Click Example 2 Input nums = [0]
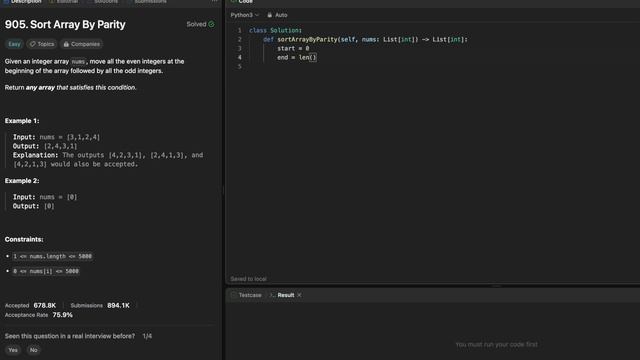 pos(45,197)
